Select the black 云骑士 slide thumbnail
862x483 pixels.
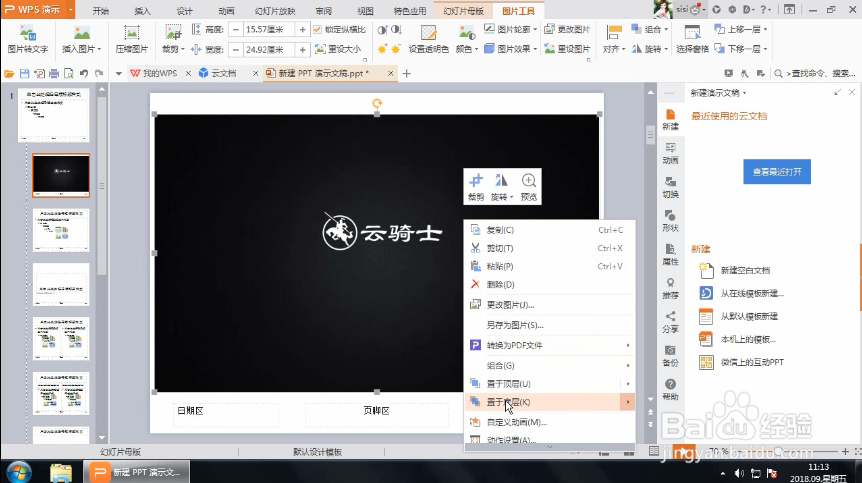pyautogui.click(x=60, y=175)
